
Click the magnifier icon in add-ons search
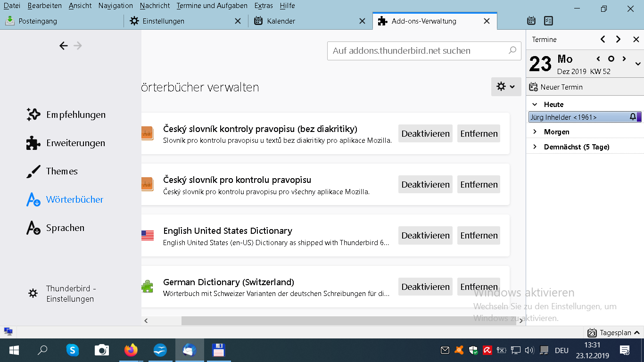512,50
